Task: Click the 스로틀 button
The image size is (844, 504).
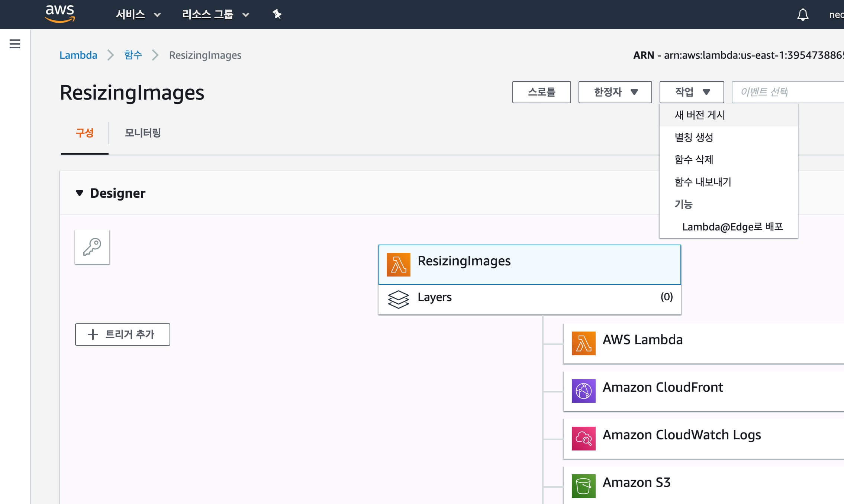Action: tap(541, 92)
